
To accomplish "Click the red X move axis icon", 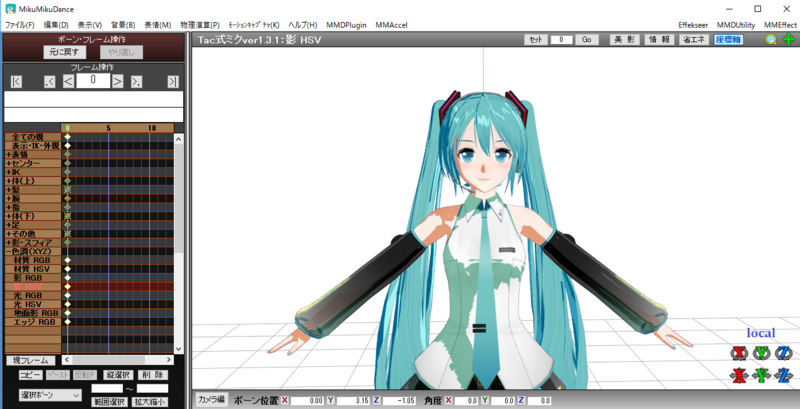I will pos(739,375).
